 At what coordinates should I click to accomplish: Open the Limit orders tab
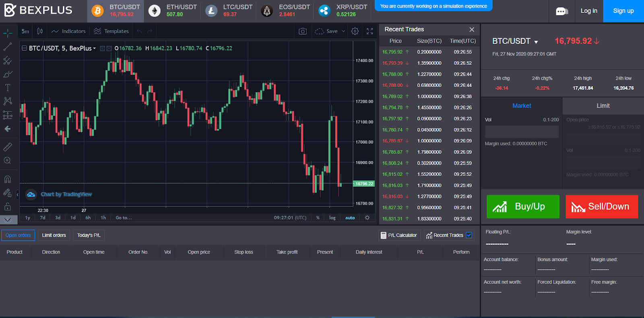tap(54, 235)
